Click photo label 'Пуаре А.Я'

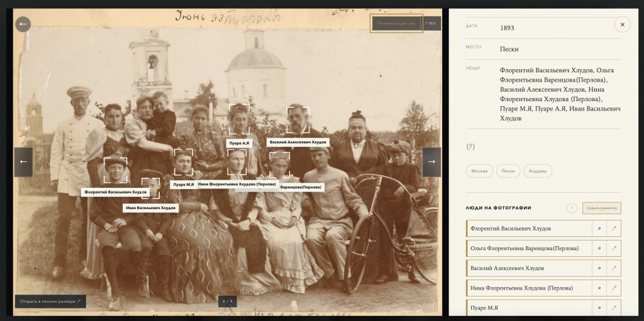[x=239, y=143]
